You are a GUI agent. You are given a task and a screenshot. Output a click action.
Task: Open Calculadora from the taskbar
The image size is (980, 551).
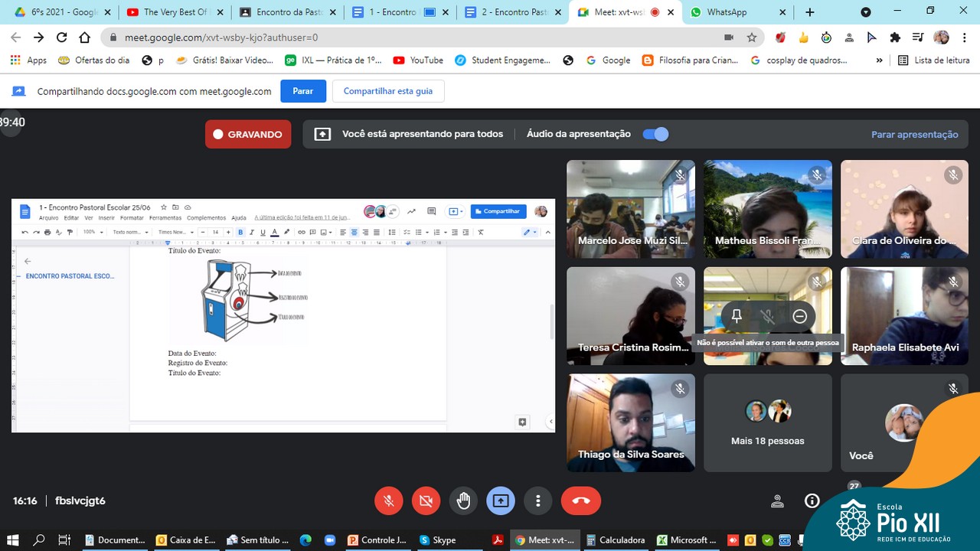click(x=616, y=540)
